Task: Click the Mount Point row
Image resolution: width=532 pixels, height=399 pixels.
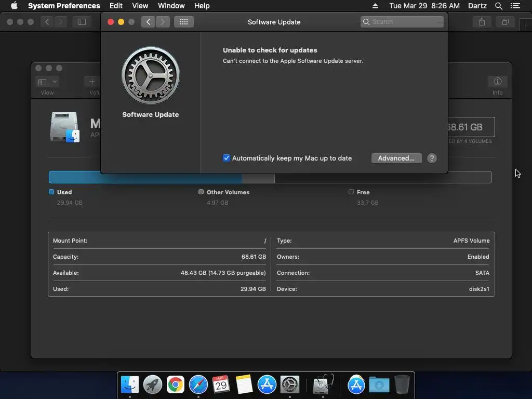Action: tap(159, 241)
